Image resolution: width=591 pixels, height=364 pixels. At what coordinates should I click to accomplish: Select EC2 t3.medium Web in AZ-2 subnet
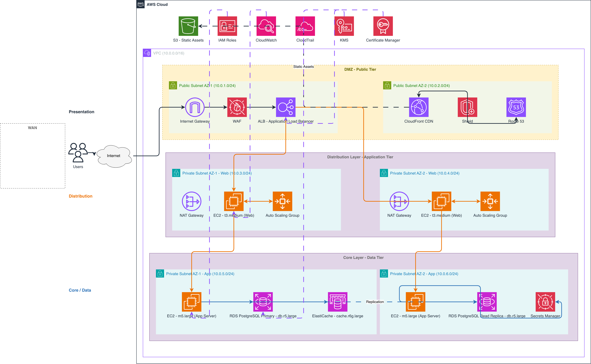tap(441, 201)
